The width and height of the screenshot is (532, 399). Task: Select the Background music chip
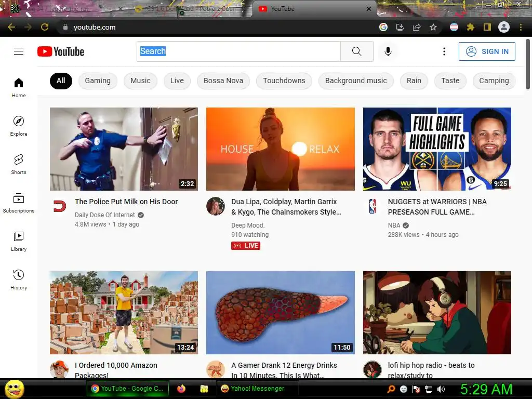tap(356, 81)
